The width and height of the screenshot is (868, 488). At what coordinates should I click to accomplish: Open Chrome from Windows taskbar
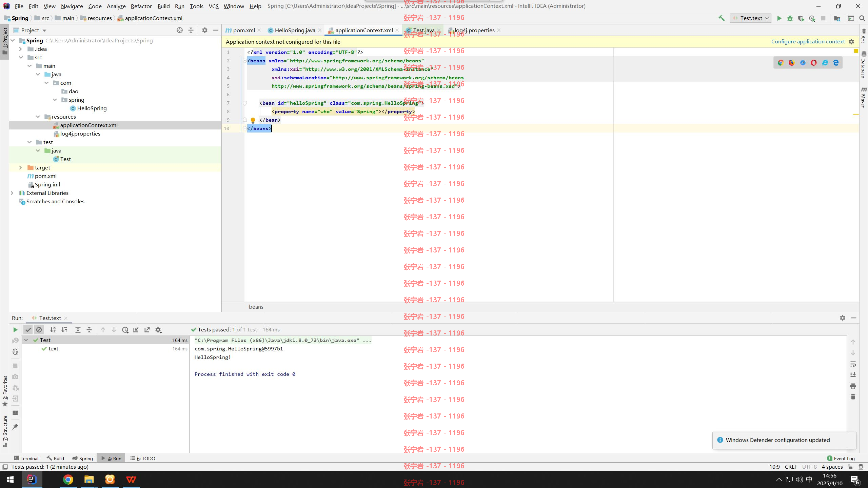(68, 480)
